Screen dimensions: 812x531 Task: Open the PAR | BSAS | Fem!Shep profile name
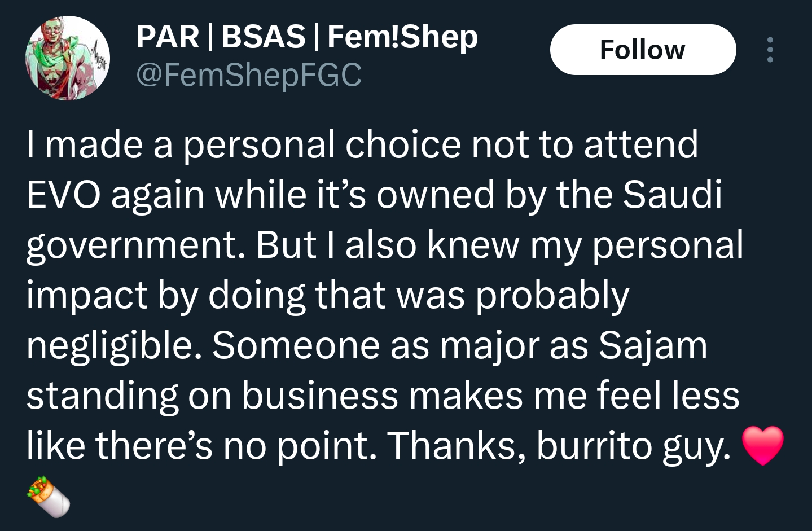tap(306, 37)
